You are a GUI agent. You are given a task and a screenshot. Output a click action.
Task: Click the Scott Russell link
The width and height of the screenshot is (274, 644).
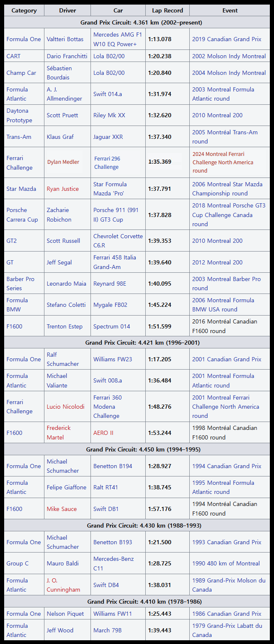coord(64,241)
